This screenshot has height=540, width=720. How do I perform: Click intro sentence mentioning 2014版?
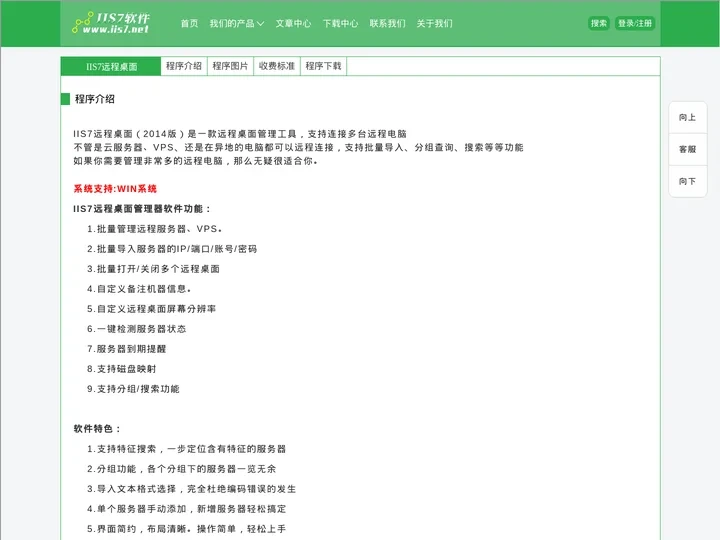click(240, 134)
